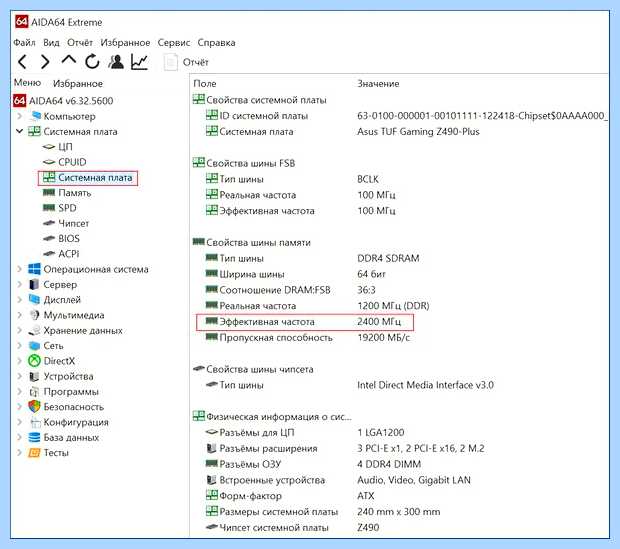
Task: Expand the Хранение данных node
Action: point(19,331)
